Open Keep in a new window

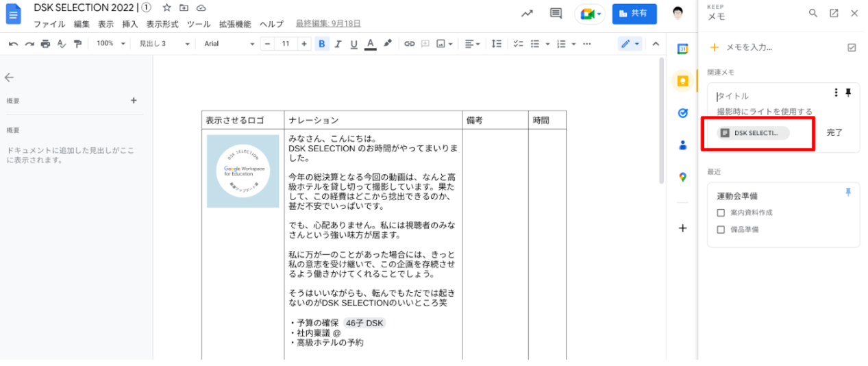point(834,13)
